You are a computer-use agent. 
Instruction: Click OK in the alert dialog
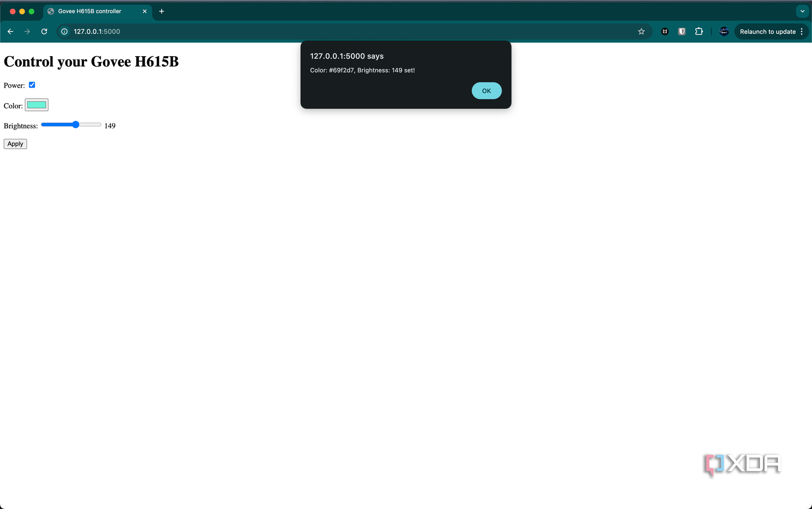[x=486, y=91]
